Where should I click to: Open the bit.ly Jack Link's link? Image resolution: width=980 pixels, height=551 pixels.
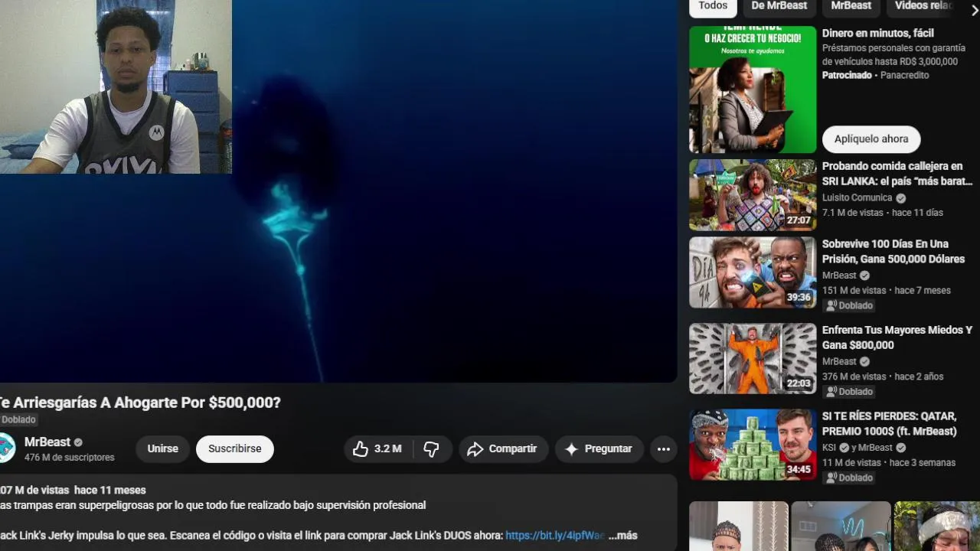click(555, 536)
